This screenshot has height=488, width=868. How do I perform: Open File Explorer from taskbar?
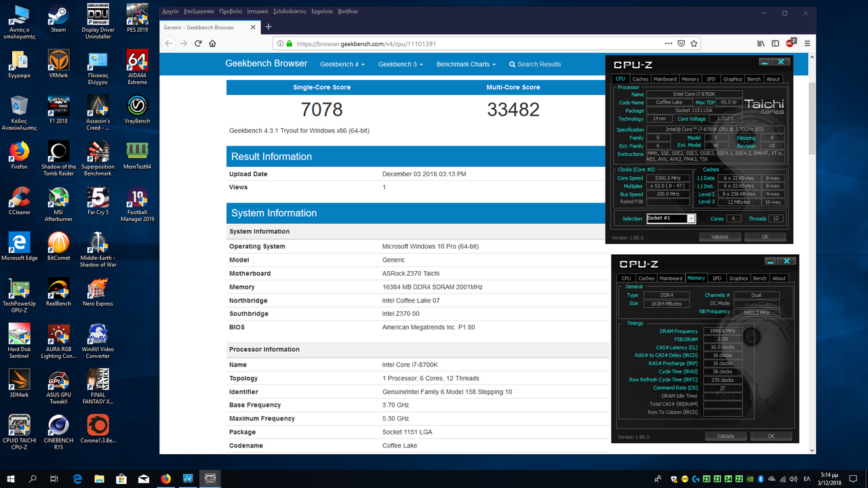point(100,479)
